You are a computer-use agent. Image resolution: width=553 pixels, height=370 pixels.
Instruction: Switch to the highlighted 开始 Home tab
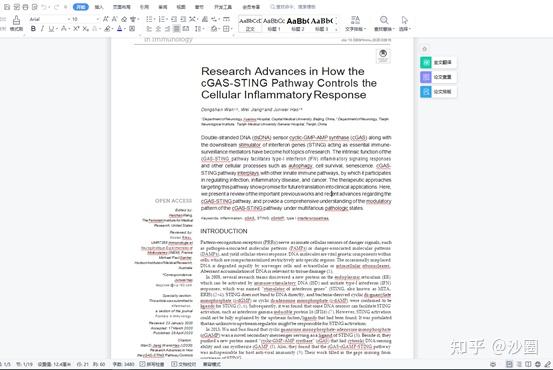(81, 7)
